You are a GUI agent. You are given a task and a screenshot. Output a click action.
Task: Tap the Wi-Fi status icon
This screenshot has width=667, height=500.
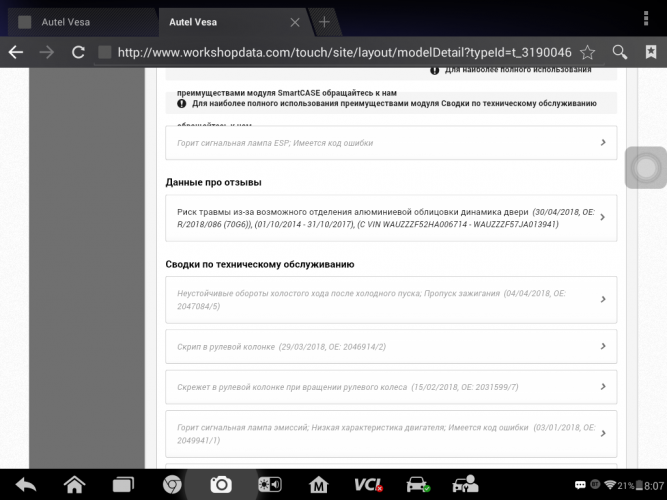pyautogui.click(x=610, y=485)
